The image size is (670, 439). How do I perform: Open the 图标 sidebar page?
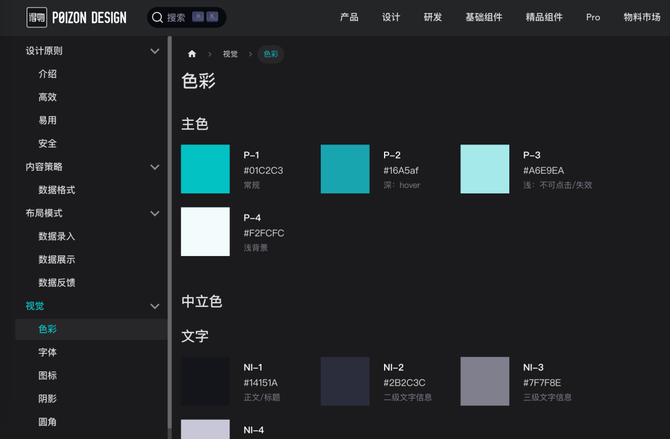pyautogui.click(x=47, y=375)
